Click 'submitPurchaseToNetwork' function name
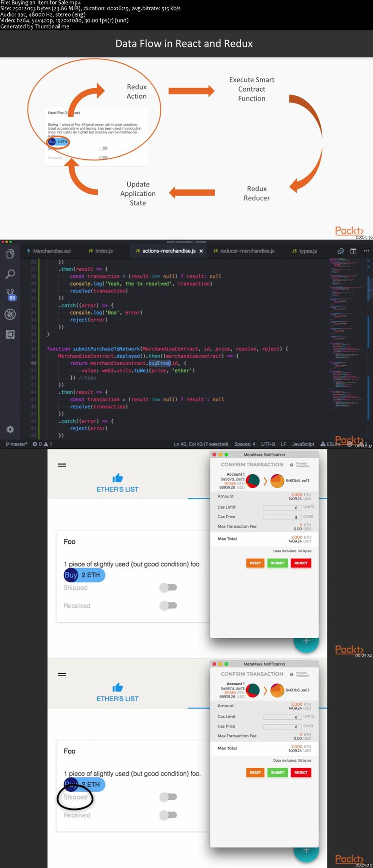This screenshot has width=373, height=868. pos(106,349)
